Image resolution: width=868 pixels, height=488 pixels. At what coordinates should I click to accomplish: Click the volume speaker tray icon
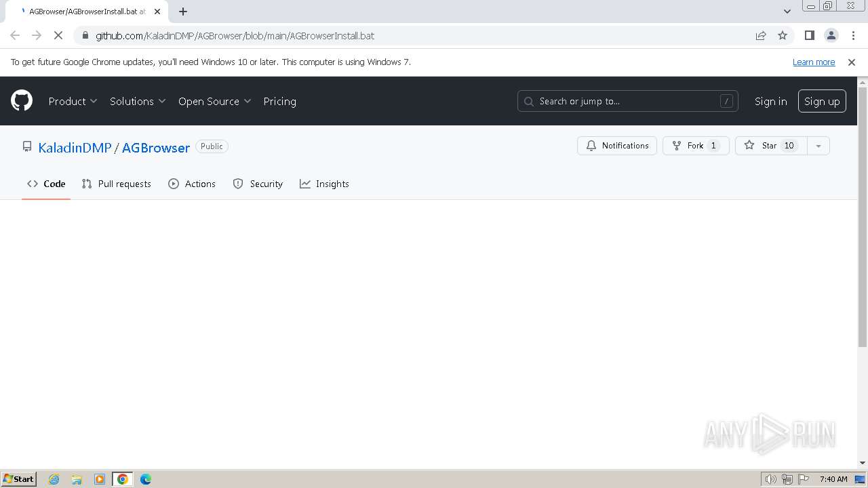(771, 479)
